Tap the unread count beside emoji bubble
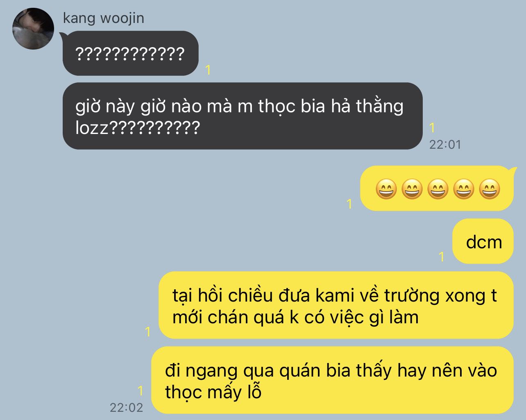The width and height of the screenshot is (526, 420). [x=349, y=204]
